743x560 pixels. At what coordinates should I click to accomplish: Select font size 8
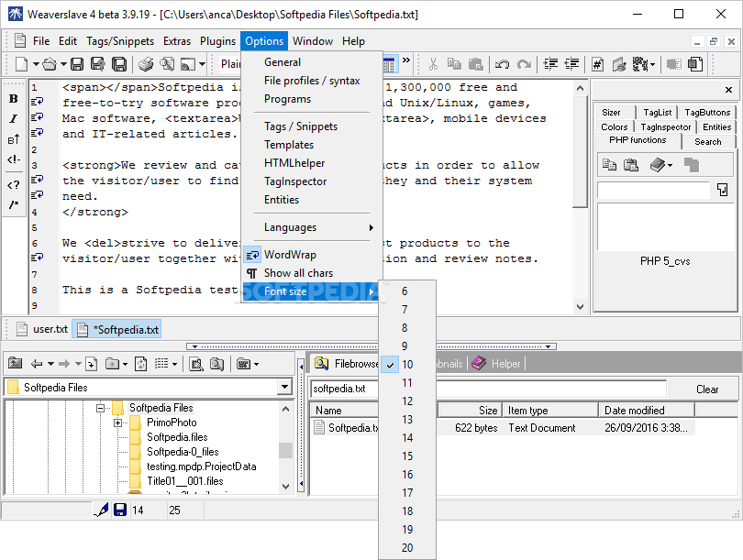407,327
